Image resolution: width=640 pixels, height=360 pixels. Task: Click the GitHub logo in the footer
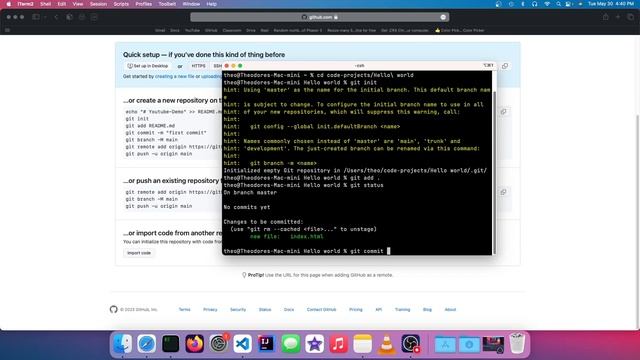tap(113, 309)
